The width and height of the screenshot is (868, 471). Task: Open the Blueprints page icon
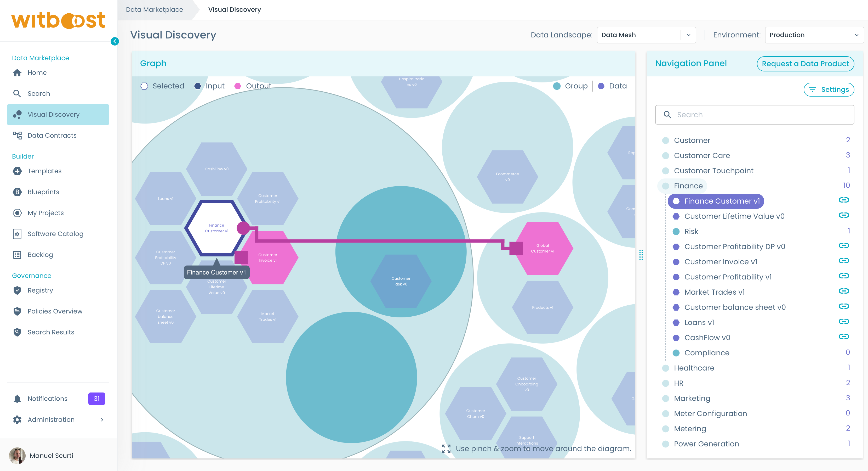(17, 192)
